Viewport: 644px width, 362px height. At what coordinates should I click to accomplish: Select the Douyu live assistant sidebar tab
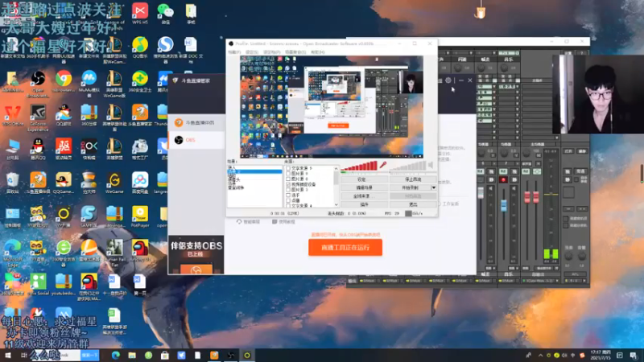click(196, 123)
